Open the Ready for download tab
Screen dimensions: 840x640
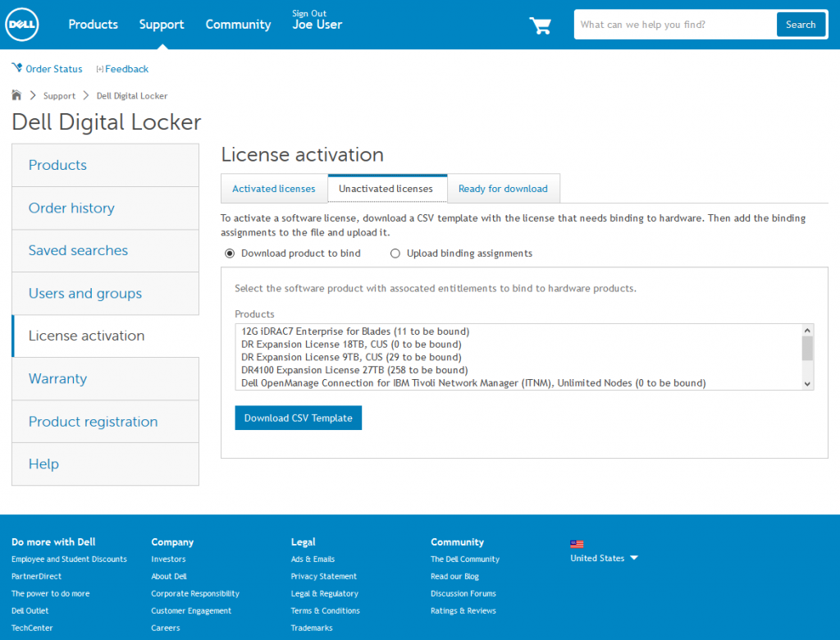tap(503, 188)
